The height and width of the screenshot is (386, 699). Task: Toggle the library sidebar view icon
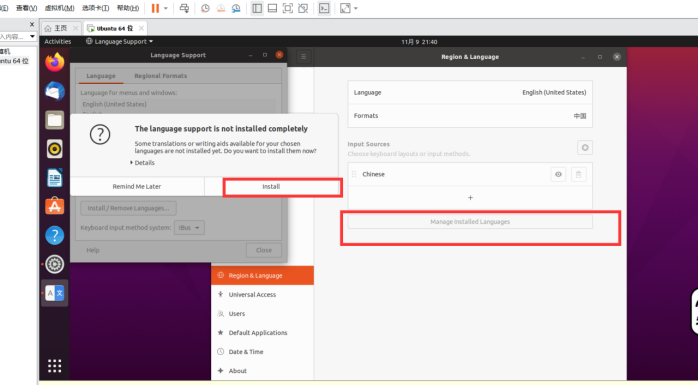click(257, 8)
